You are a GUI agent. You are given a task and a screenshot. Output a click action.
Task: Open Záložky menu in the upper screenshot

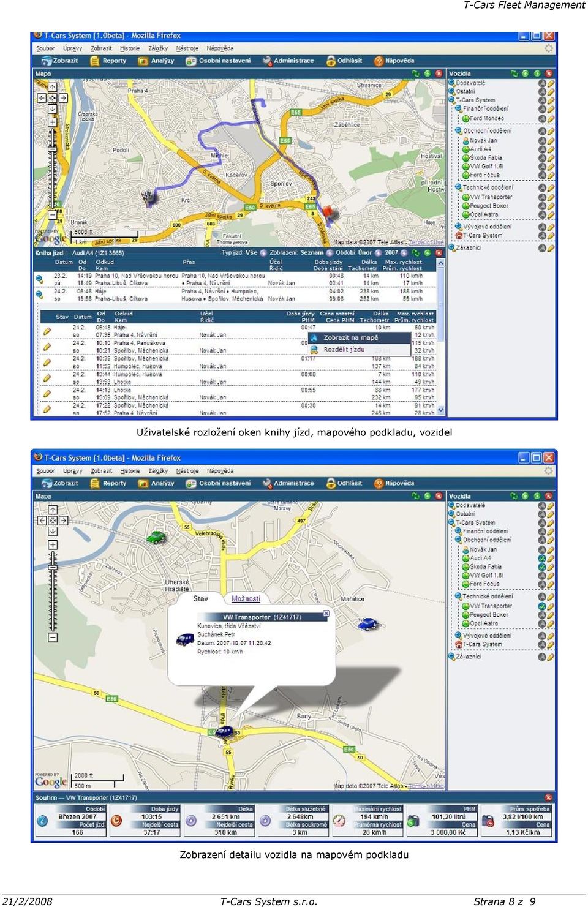point(158,48)
